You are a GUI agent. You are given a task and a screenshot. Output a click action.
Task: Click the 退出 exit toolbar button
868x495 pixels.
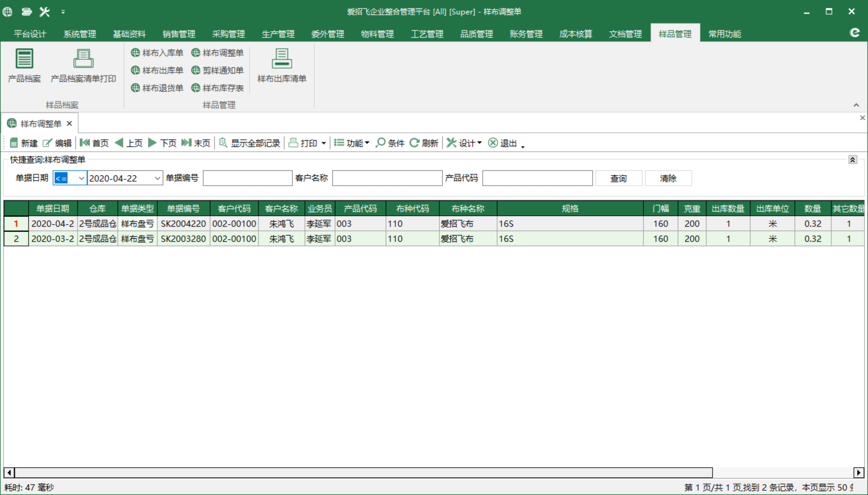[x=503, y=143]
